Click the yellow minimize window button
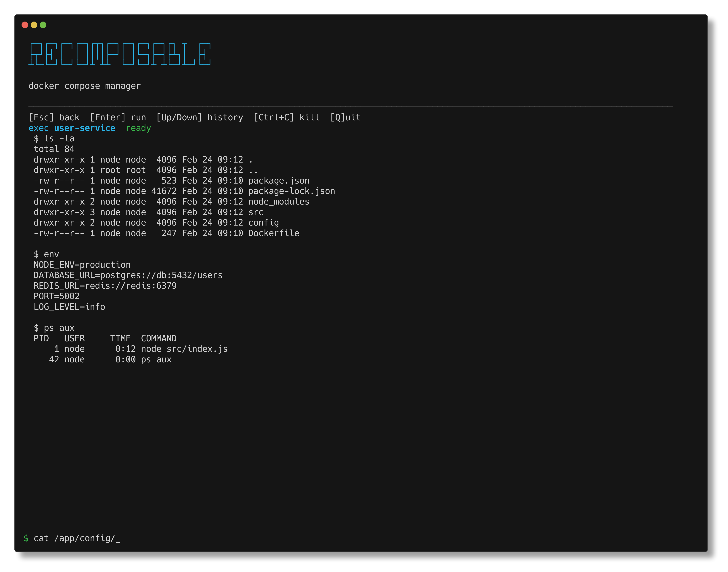The image size is (728, 572). point(34,25)
